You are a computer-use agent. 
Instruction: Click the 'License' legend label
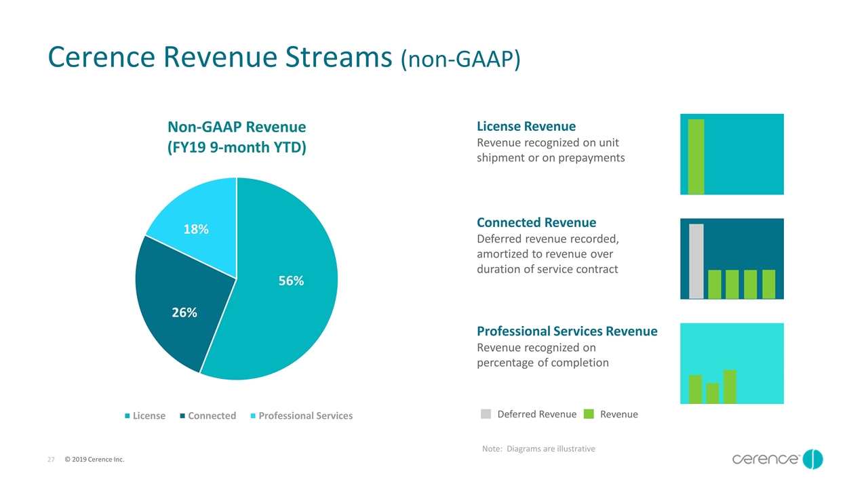(149, 415)
